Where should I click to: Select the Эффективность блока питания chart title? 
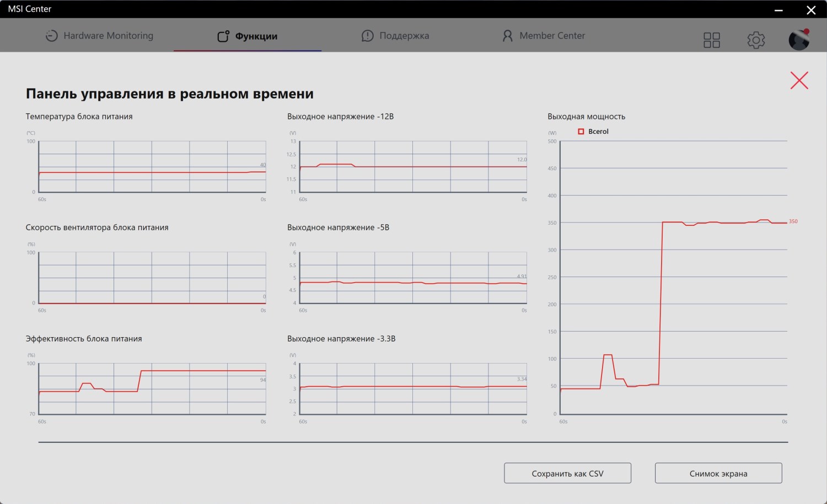(x=84, y=339)
